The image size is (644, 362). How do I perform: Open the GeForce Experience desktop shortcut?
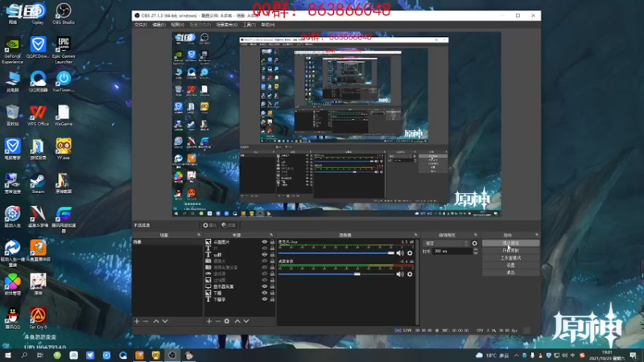pyautogui.click(x=12, y=50)
